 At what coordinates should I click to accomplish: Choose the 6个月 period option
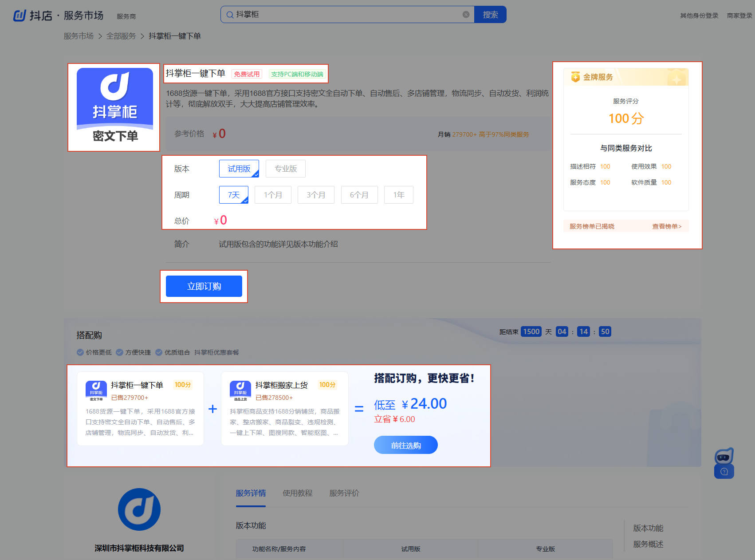pos(359,195)
